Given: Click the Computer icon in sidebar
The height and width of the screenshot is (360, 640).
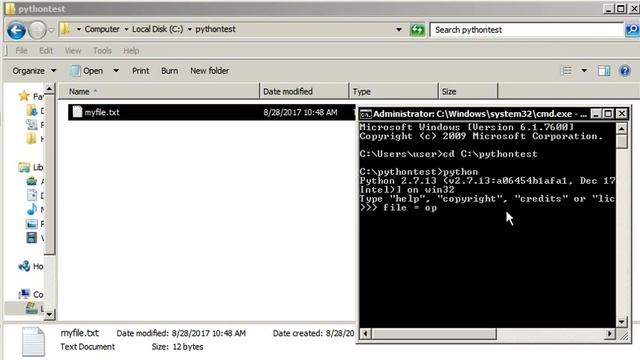Looking at the screenshot, I should click(24, 294).
